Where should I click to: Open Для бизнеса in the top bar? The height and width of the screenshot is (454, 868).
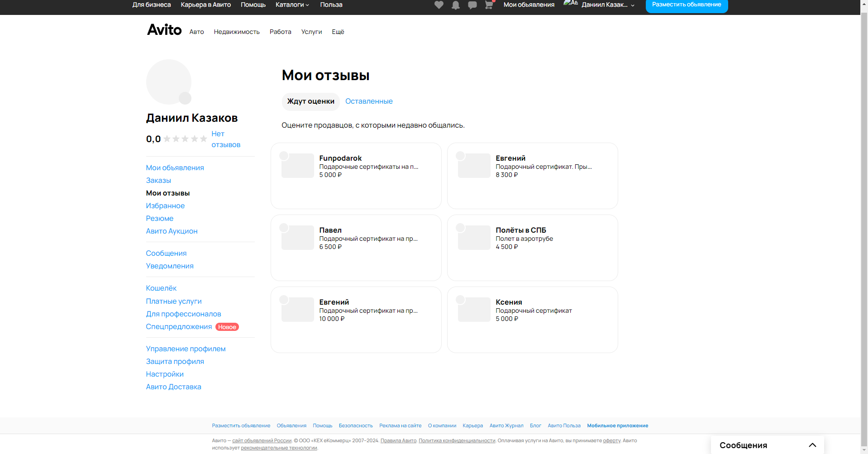point(152,5)
